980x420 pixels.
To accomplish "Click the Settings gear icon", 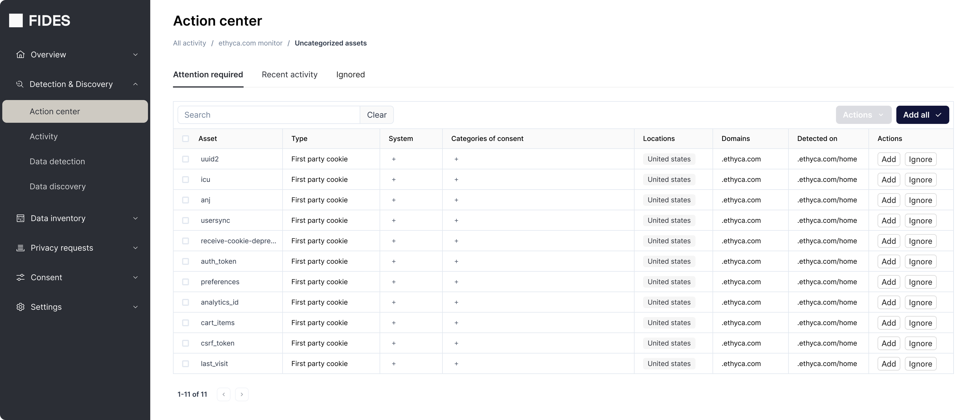I will tap(20, 307).
